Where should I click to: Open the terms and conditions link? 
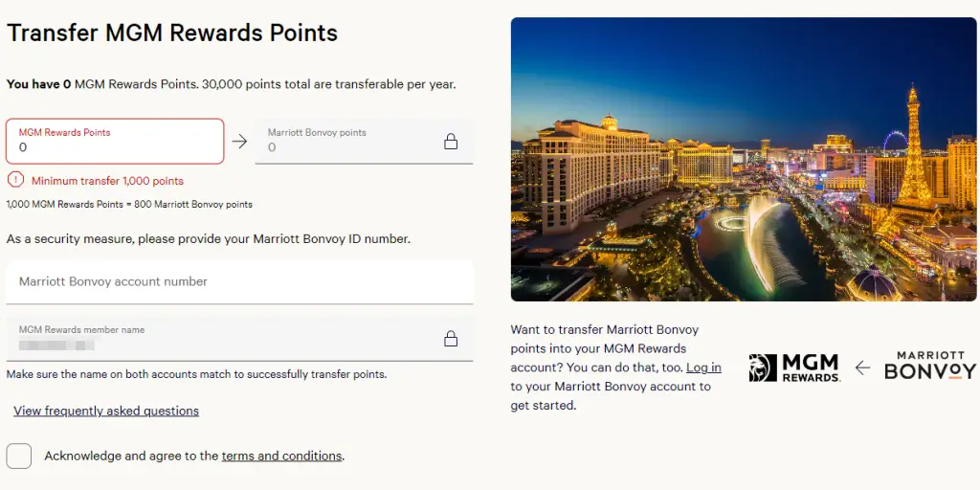click(x=281, y=457)
